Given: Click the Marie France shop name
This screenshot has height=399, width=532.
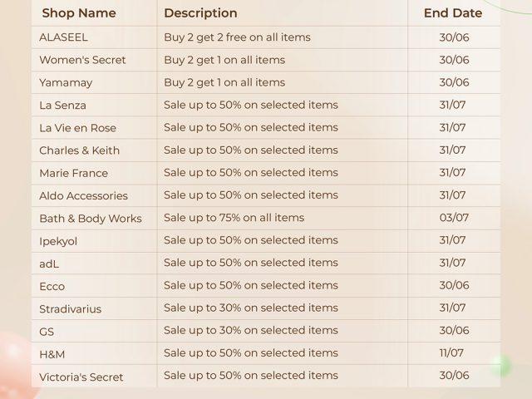Looking at the screenshot, I should [x=74, y=173].
